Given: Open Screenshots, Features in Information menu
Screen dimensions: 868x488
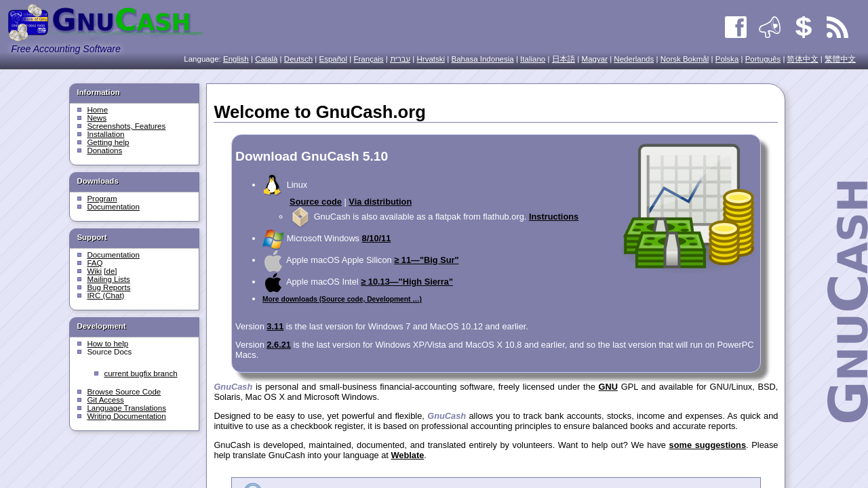Looking at the screenshot, I should click(126, 126).
